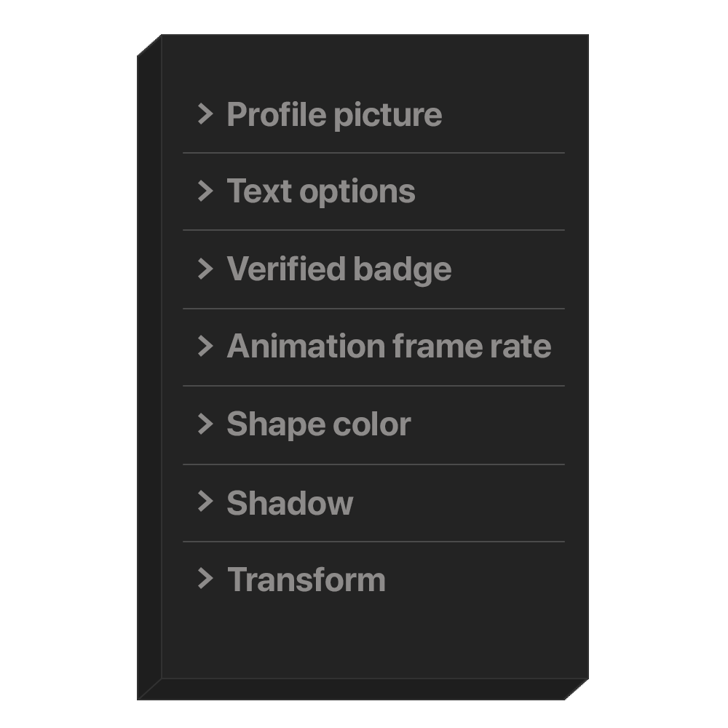Viewport: 728px width, 728px height.
Task: Expand Transform with its chevron icon
Action: click(x=205, y=579)
